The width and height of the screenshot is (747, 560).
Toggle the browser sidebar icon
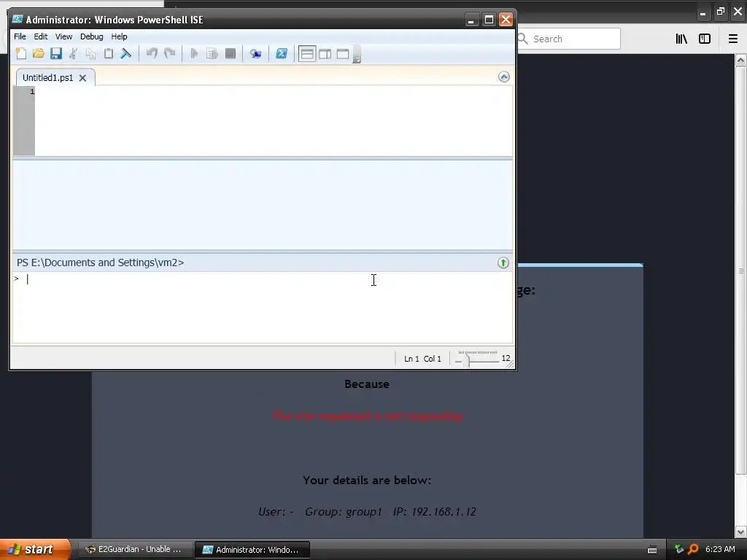click(705, 39)
